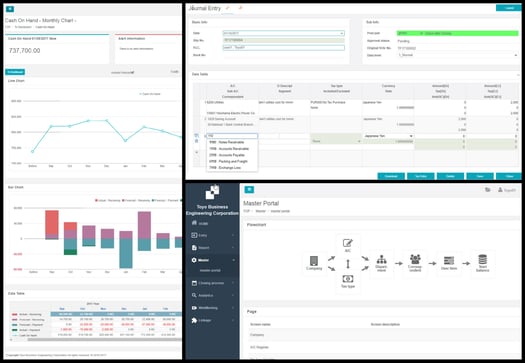Image resolution: width=525 pixels, height=363 pixels.
Task: Click the trash icon beside the journal row
Action: tap(197, 141)
